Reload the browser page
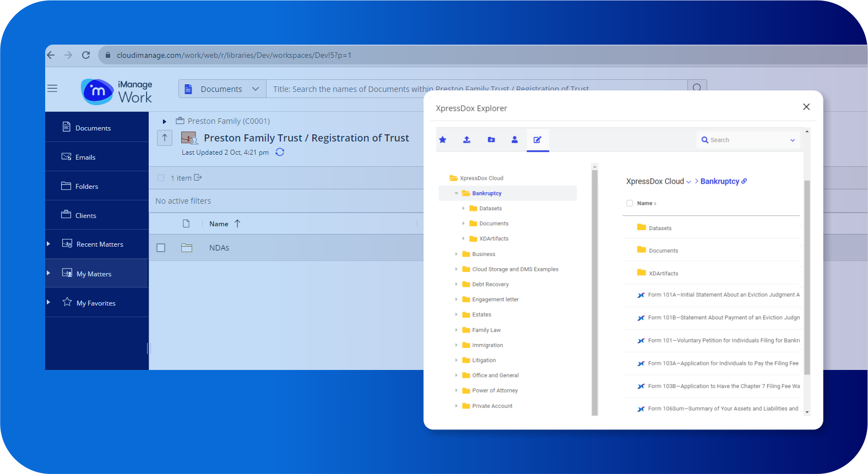 coord(86,55)
